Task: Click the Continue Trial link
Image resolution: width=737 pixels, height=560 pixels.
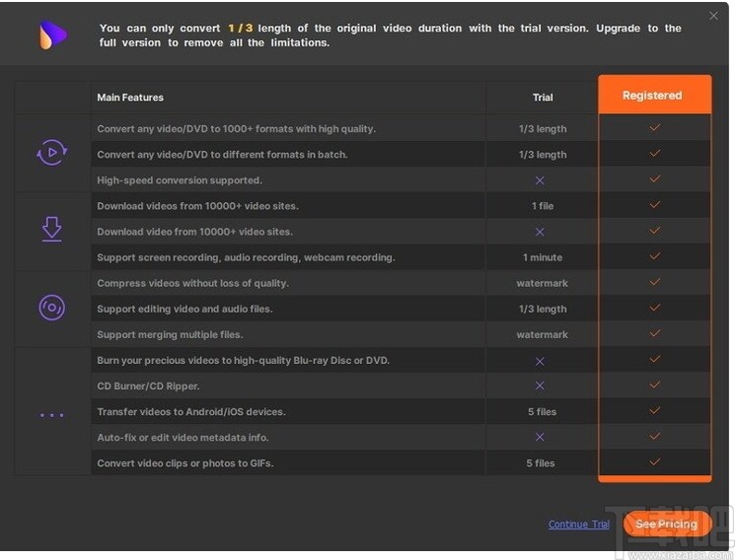Action: click(578, 525)
